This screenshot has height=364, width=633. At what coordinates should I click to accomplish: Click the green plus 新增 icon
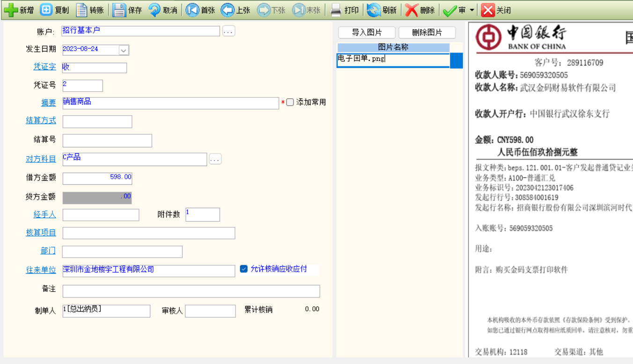11,10
